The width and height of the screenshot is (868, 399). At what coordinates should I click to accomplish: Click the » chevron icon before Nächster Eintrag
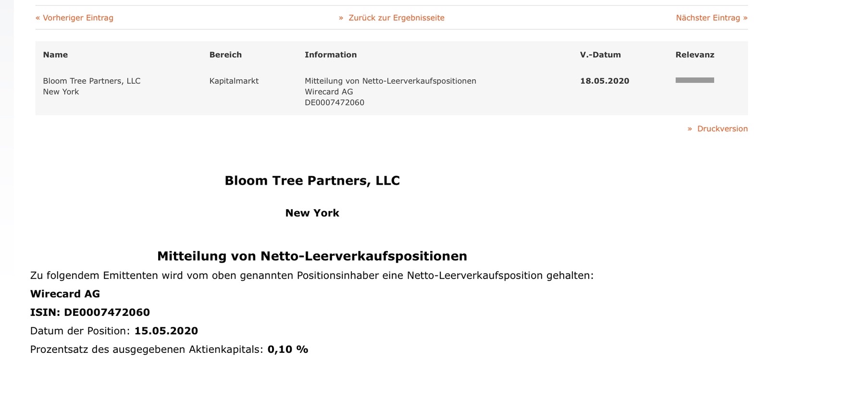coord(745,18)
